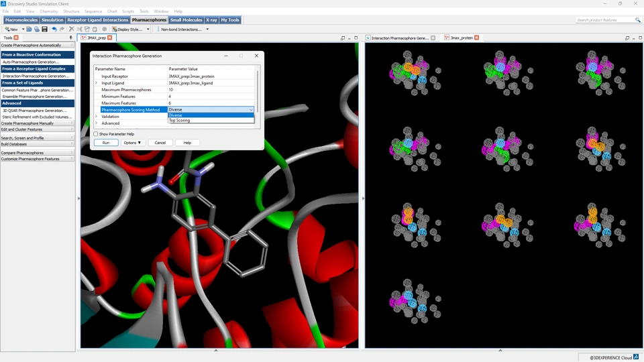
Task: Click the New document toolbar icon
Action: [11, 29]
